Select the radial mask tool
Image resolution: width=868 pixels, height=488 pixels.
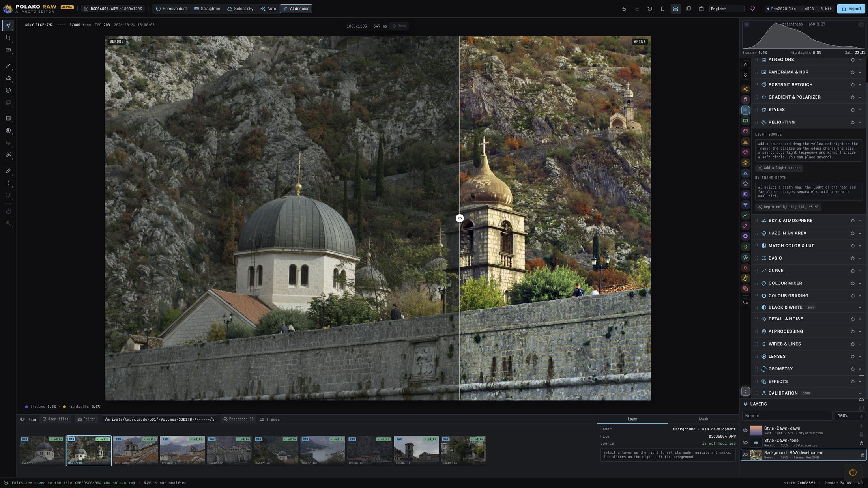coord(8,131)
